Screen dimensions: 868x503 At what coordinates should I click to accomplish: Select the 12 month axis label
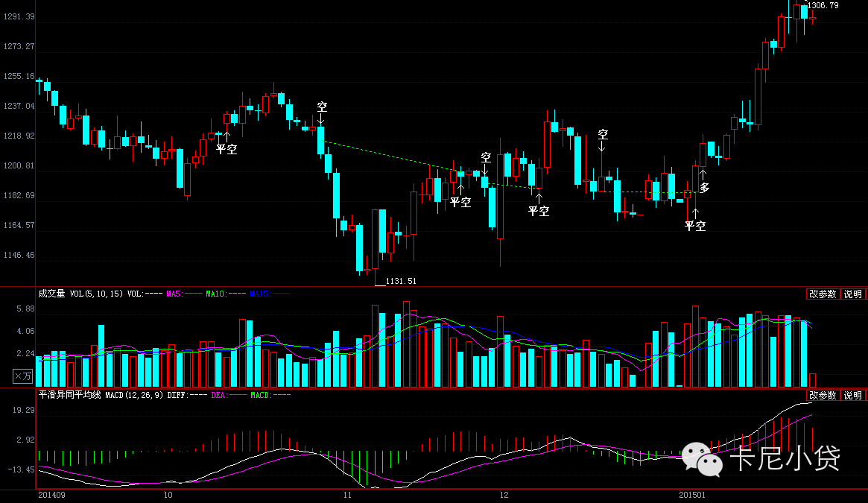[x=504, y=495]
